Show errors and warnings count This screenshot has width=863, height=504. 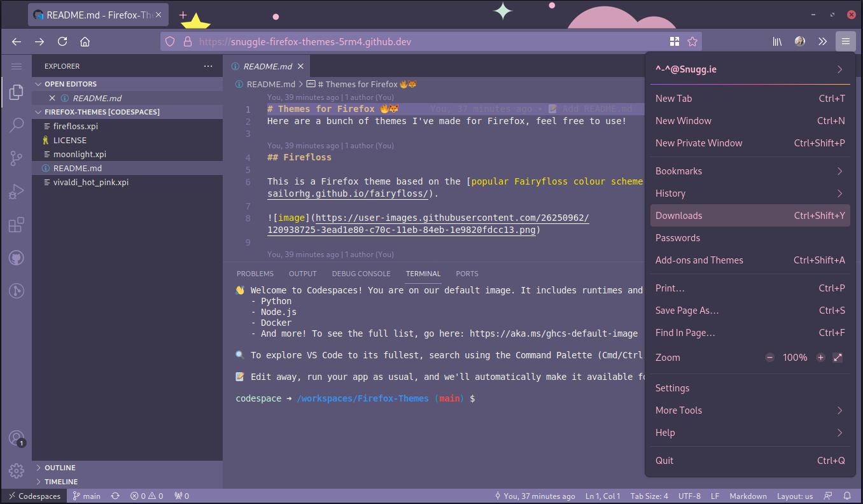click(146, 496)
